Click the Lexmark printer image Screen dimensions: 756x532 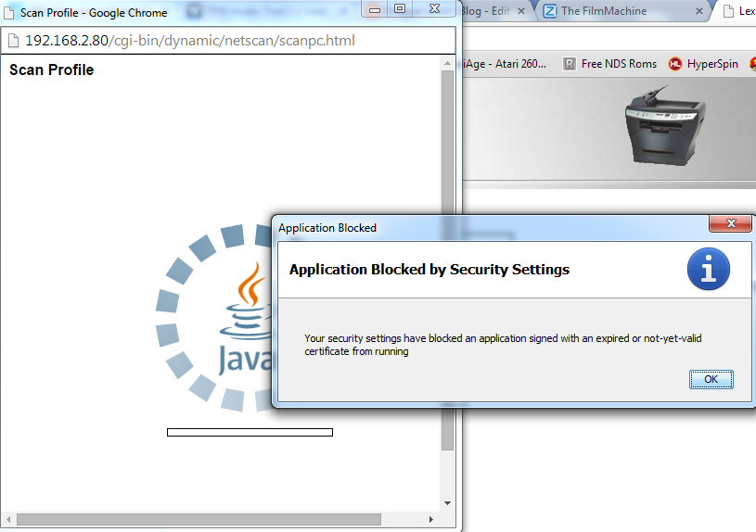pyautogui.click(x=665, y=126)
